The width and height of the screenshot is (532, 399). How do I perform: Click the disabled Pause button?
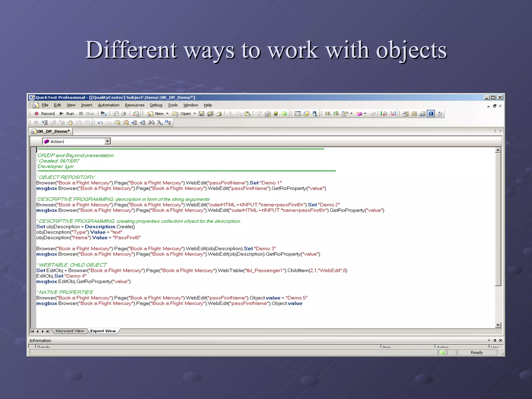[36, 122]
